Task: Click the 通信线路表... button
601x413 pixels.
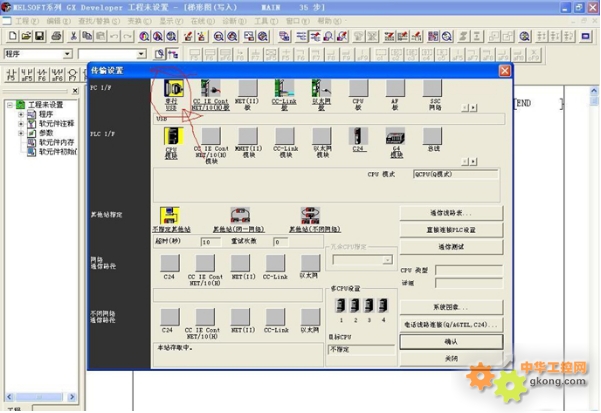Action: (451, 213)
